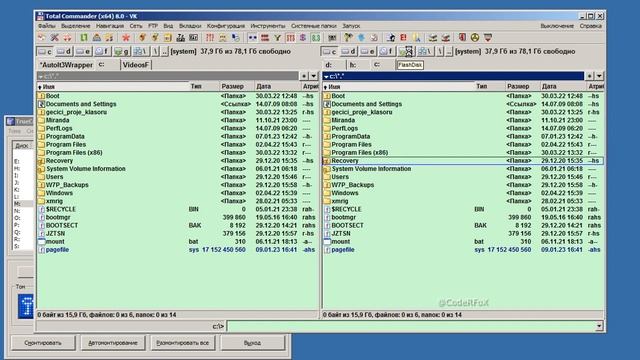Open the Выключение menu

557,26
